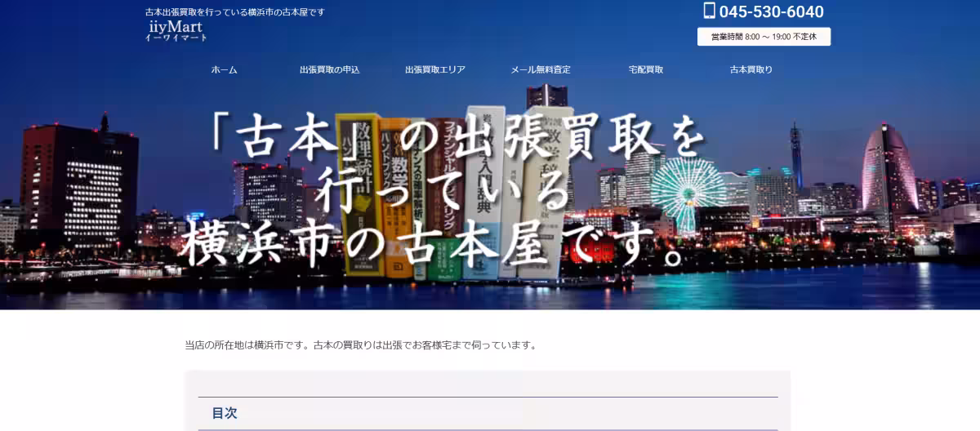Select メール無料査定 in the navigation
This screenshot has width=980, height=431.
(x=541, y=70)
